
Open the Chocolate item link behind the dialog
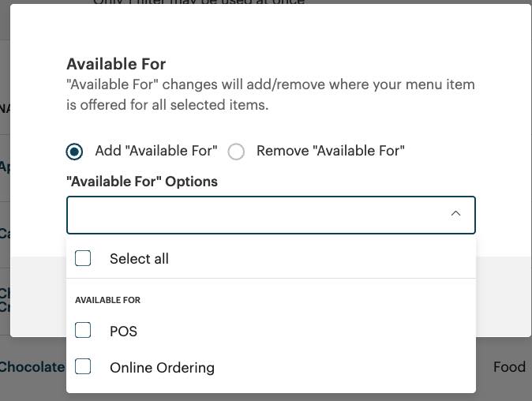[x=32, y=367]
